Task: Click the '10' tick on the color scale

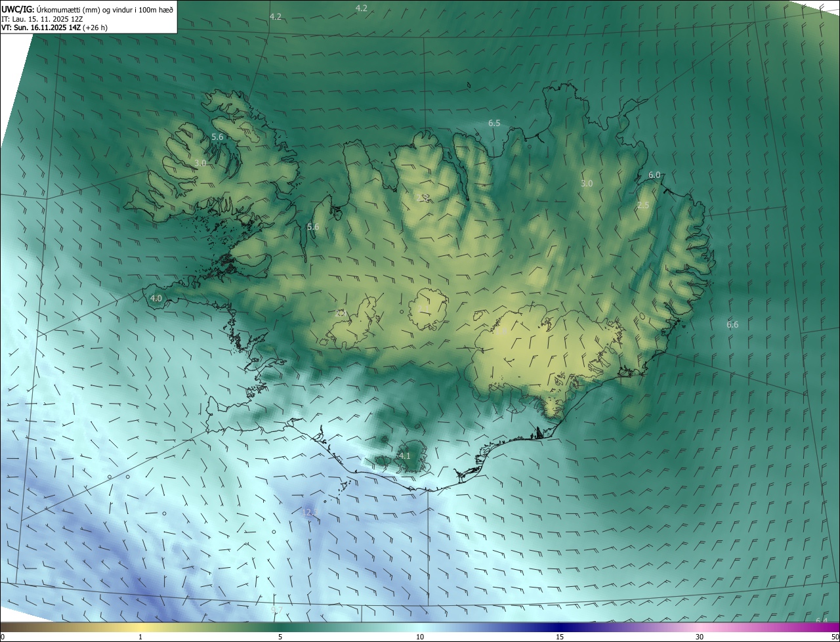Action: [420, 637]
